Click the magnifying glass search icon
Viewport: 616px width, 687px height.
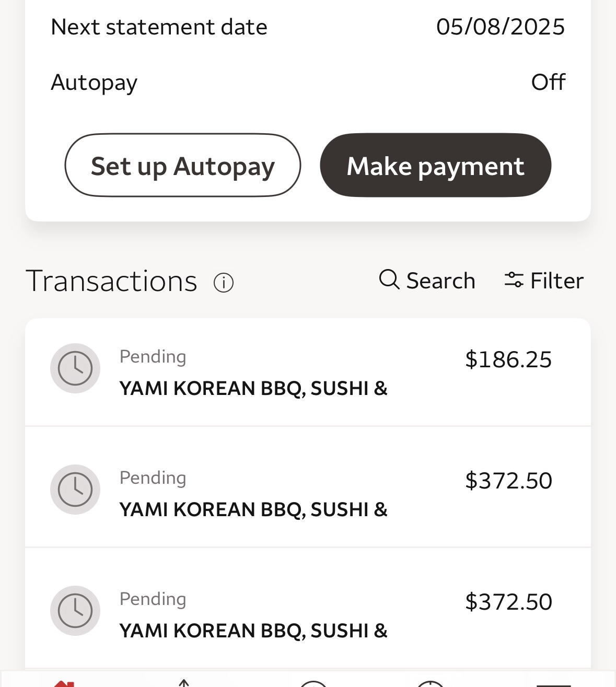coord(389,280)
